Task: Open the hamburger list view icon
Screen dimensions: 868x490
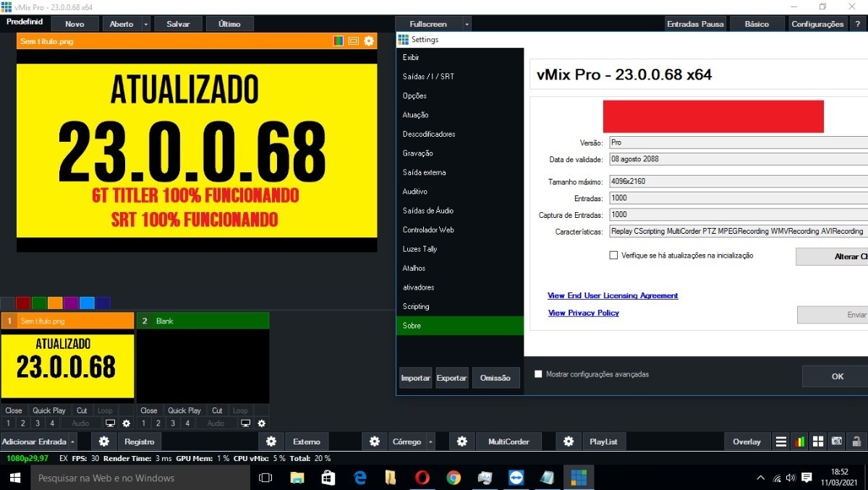Action: click(x=781, y=442)
